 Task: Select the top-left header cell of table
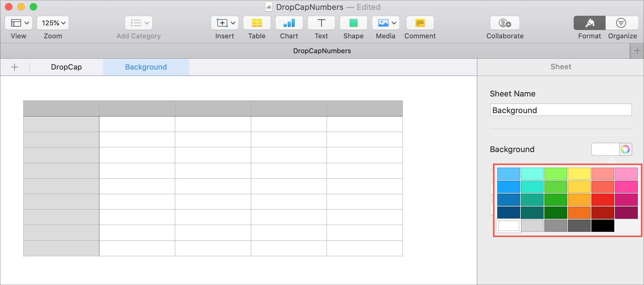pos(61,108)
